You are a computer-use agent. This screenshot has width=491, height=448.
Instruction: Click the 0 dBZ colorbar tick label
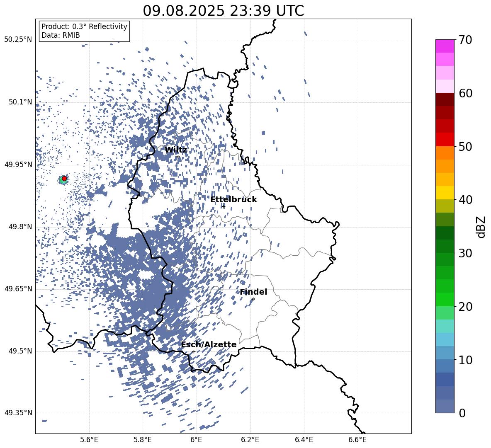click(462, 413)
